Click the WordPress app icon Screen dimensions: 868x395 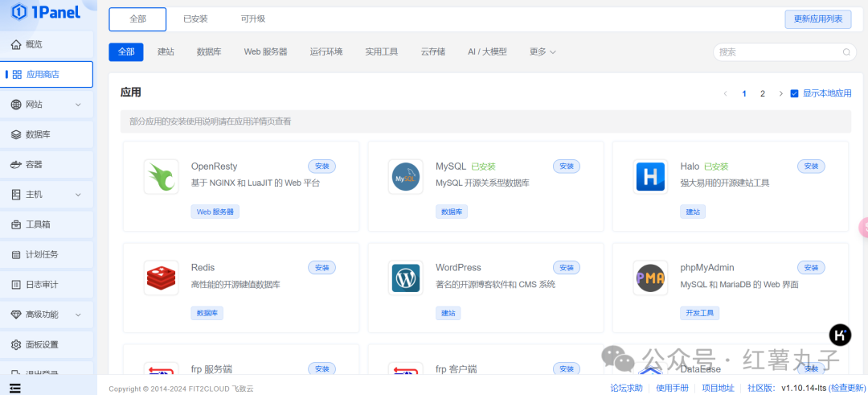406,278
